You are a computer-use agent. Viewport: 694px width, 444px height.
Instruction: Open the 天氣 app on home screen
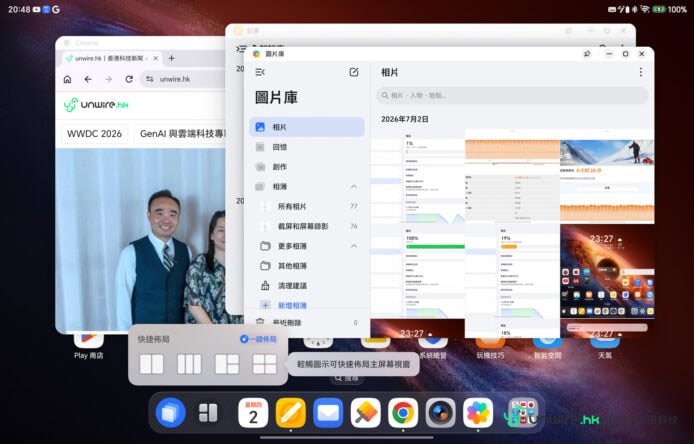[x=605, y=347]
